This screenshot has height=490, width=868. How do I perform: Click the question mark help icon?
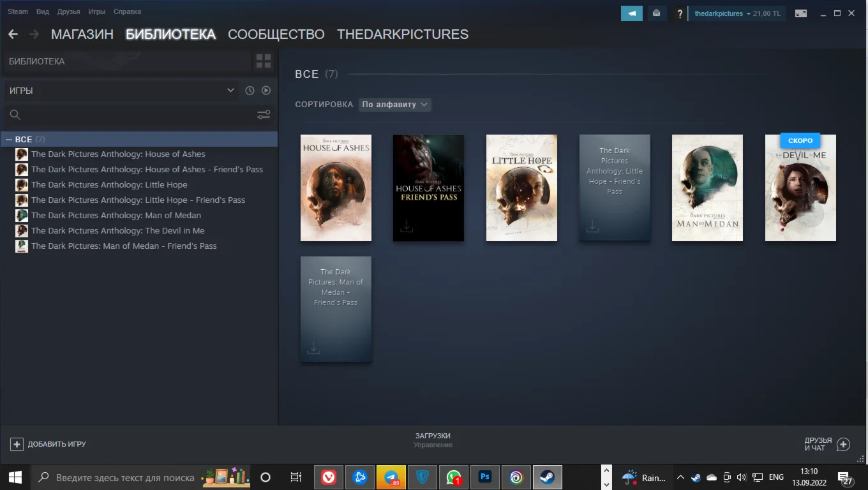[680, 13]
